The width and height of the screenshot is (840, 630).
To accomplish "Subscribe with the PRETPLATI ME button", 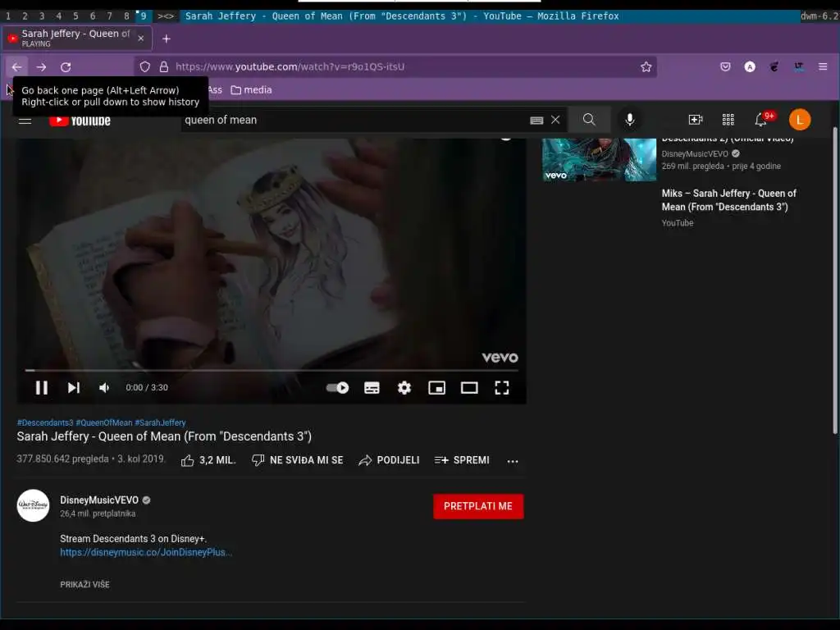I will [x=478, y=506].
